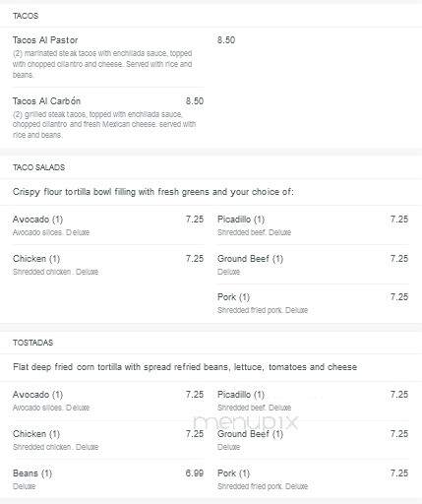Pick Chicken (1) in the Tostadas section

point(36,434)
